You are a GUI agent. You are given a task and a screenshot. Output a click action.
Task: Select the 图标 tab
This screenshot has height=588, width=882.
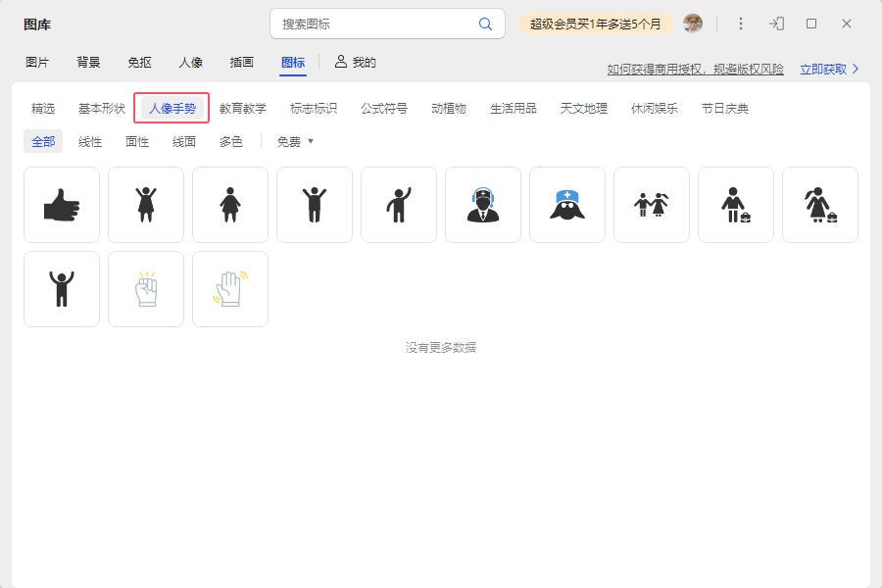[x=293, y=63]
